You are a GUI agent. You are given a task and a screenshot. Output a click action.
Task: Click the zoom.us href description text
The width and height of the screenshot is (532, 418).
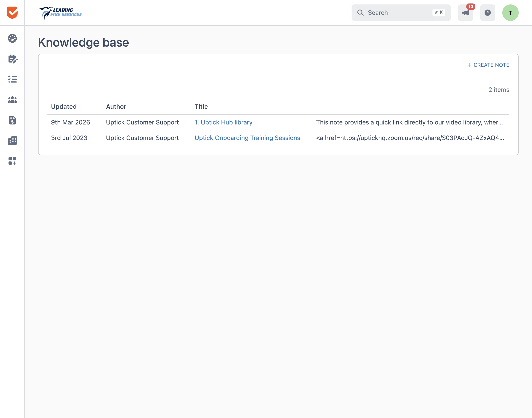410,138
